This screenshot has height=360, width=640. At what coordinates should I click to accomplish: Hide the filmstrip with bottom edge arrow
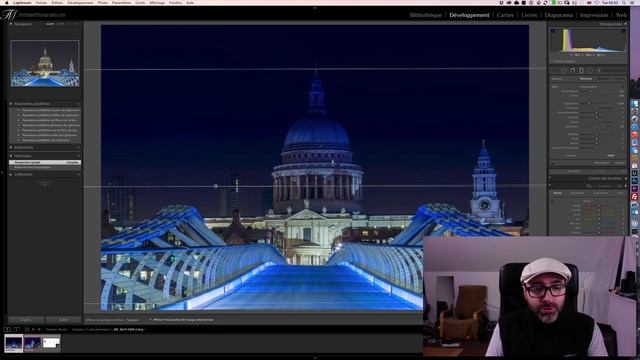pos(315,358)
